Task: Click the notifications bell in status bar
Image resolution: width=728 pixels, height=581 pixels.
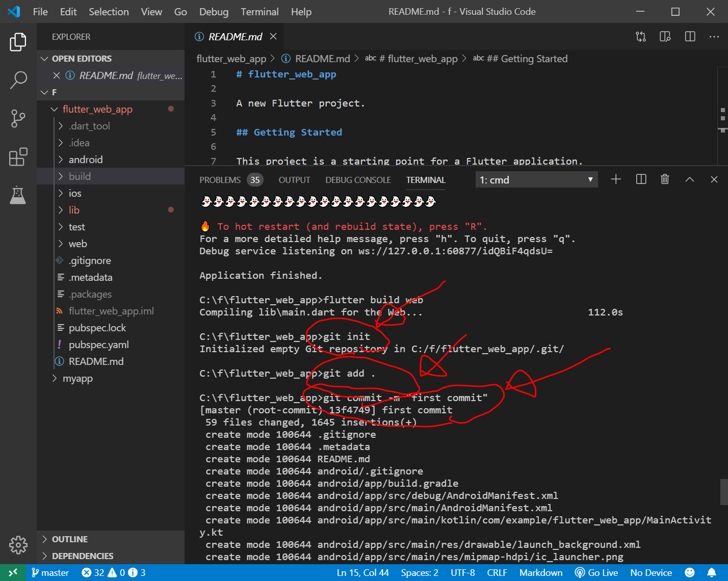Action: point(712,572)
